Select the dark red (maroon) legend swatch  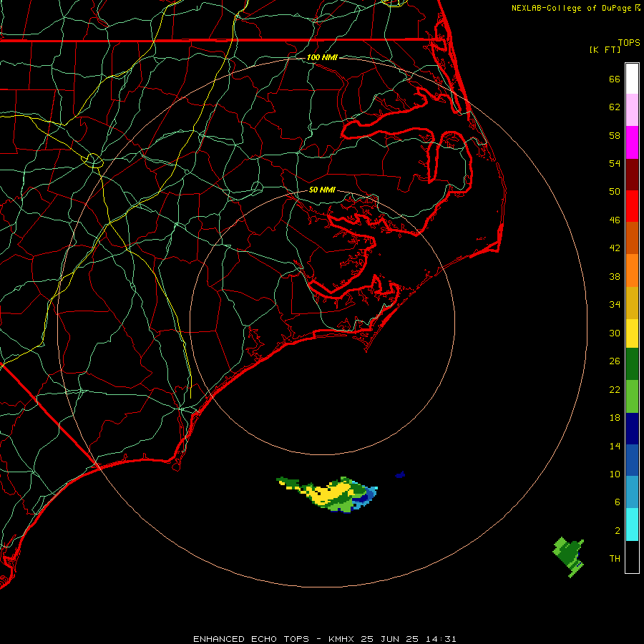[632, 175]
